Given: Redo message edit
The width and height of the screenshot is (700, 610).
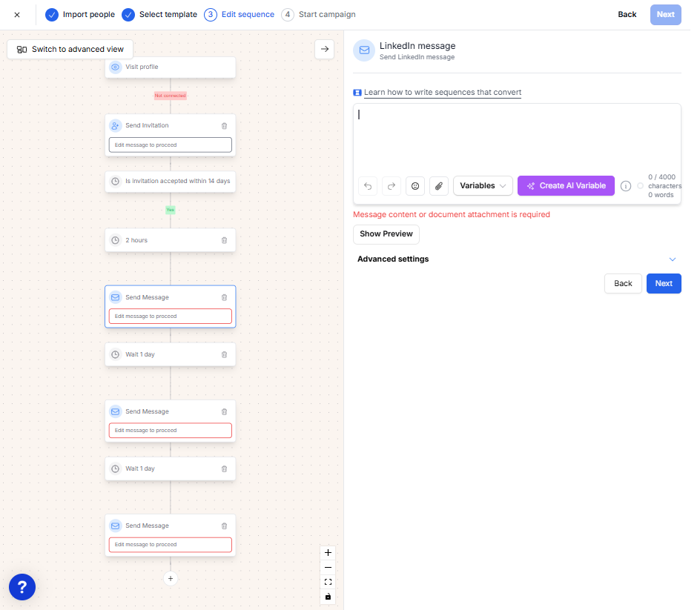Looking at the screenshot, I should pos(391,186).
